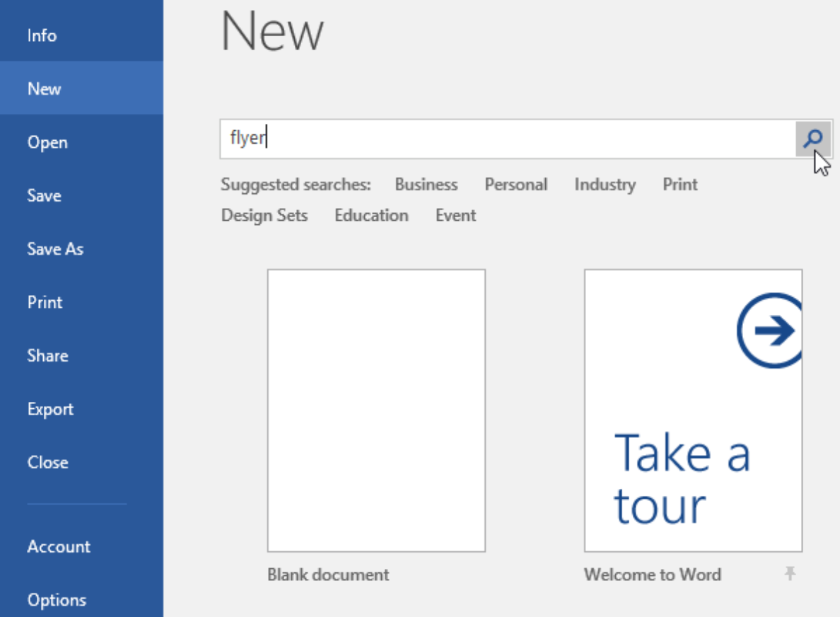The height and width of the screenshot is (617, 840).
Task: Pin the Welcome to Word template
Action: click(x=790, y=574)
